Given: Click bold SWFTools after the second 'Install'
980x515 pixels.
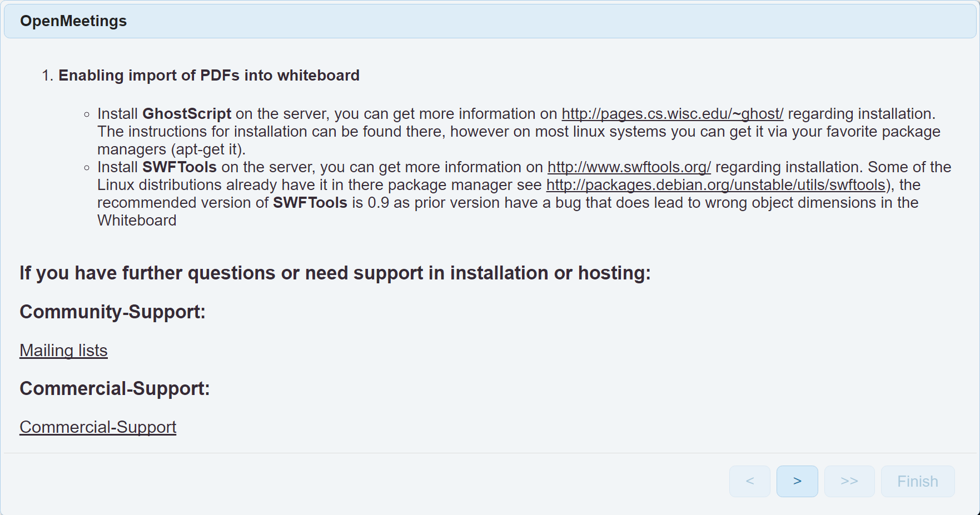Looking at the screenshot, I should 180,167.
